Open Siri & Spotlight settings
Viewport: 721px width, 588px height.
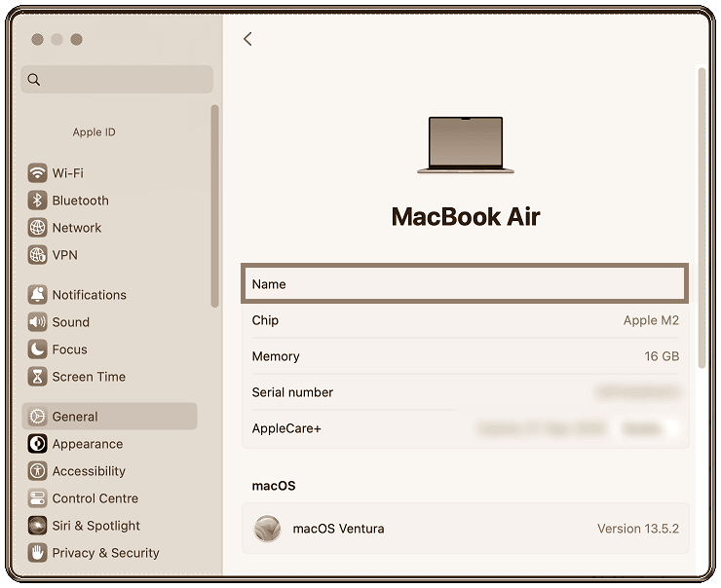(109, 526)
